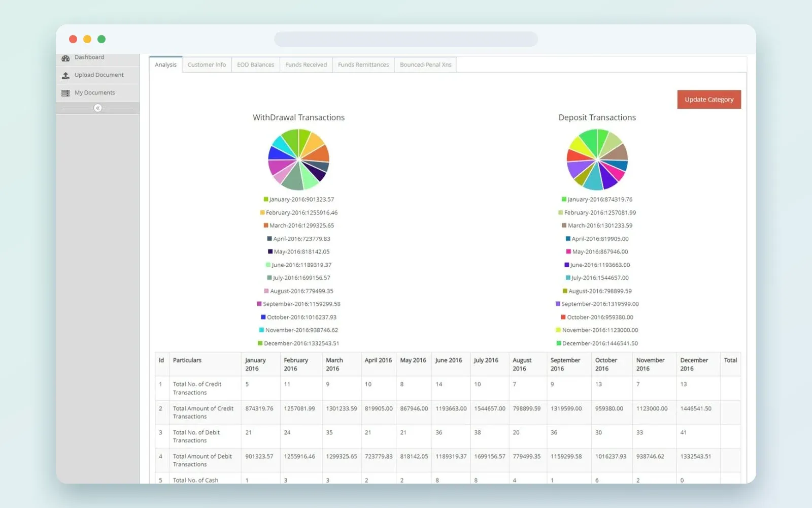Open the Upload Document sidebar link
This screenshot has height=508, width=812.
(x=97, y=75)
